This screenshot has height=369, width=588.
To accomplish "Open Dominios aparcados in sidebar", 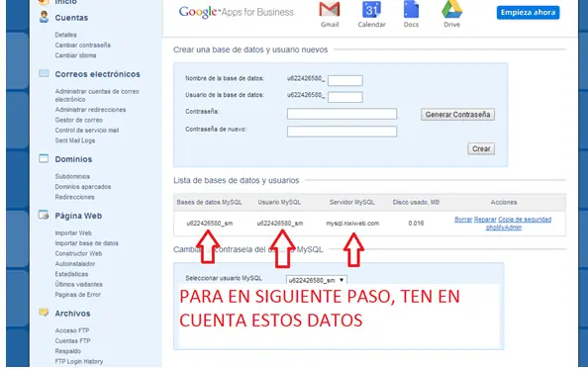I will pos(83,187).
